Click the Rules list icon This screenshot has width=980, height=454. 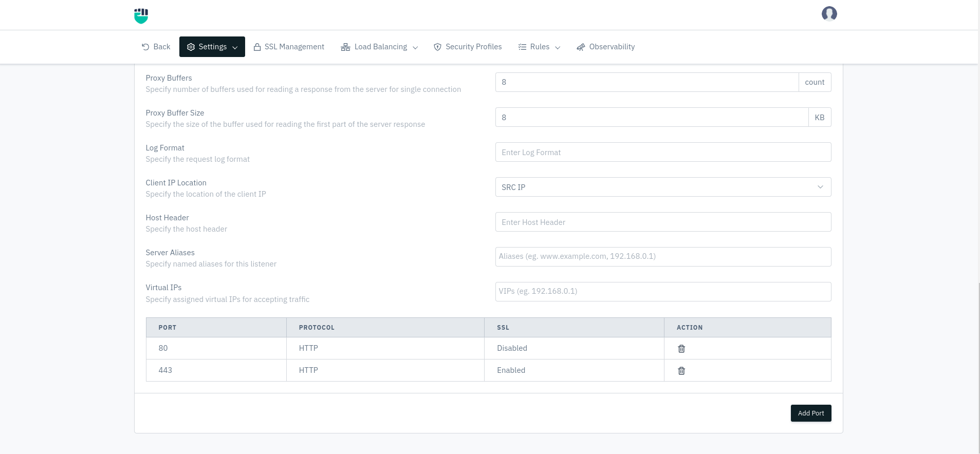(522, 47)
